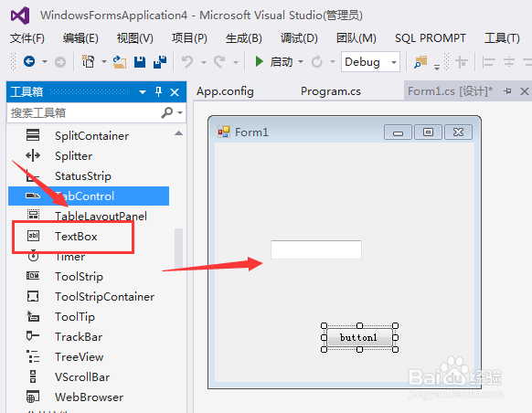This screenshot has width=532, height=413.
Task: Click the search magnifier in toolbox search
Action: (x=167, y=112)
